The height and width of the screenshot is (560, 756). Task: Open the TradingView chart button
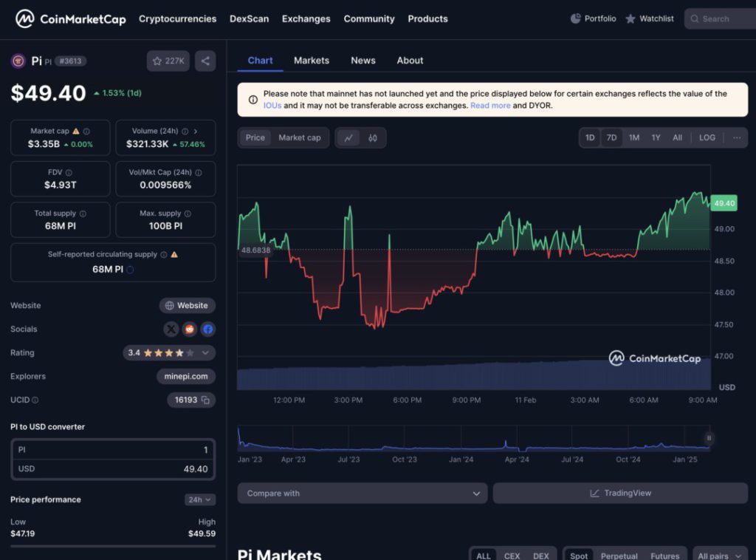coord(620,493)
